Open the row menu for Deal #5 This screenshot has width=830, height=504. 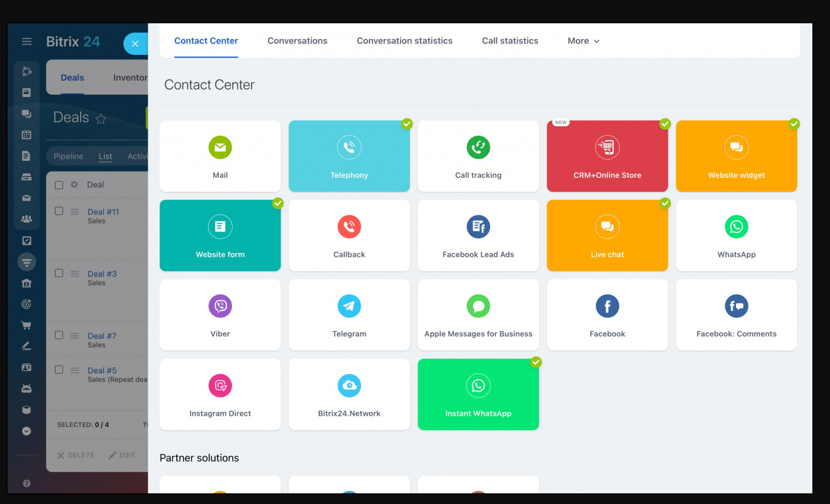click(x=74, y=370)
